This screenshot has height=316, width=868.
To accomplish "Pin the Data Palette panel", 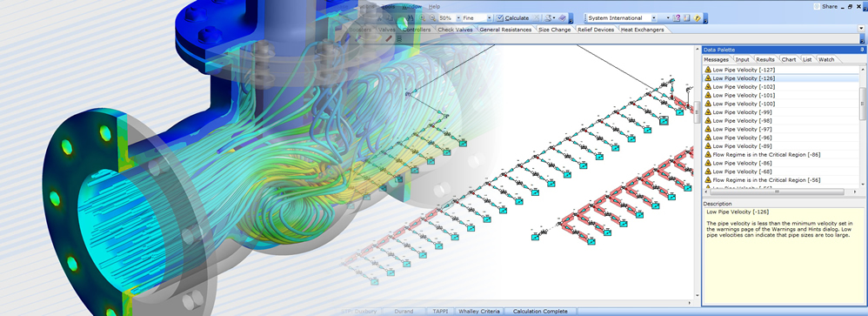I will (862, 50).
